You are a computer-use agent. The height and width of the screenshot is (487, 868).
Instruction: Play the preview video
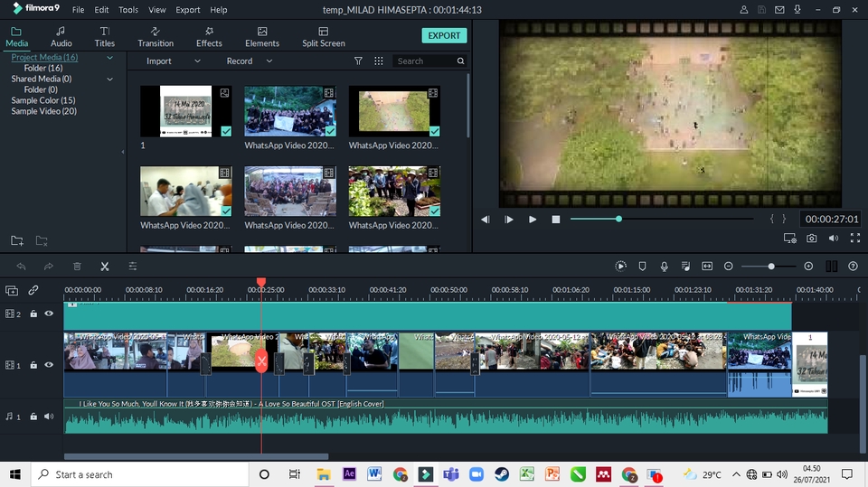click(x=532, y=220)
